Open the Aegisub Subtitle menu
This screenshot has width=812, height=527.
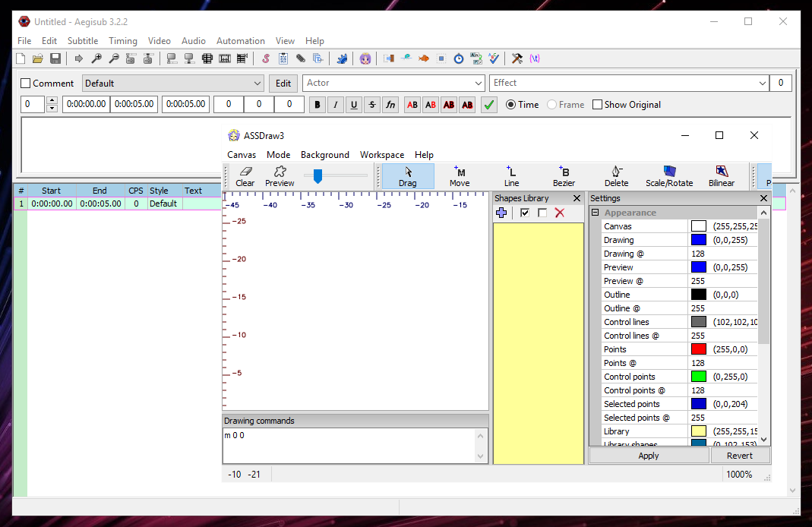point(82,41)
